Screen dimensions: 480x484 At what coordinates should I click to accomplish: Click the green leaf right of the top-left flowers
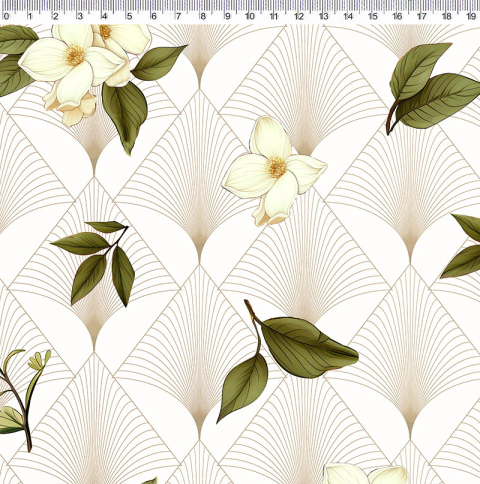pos(158,63)
